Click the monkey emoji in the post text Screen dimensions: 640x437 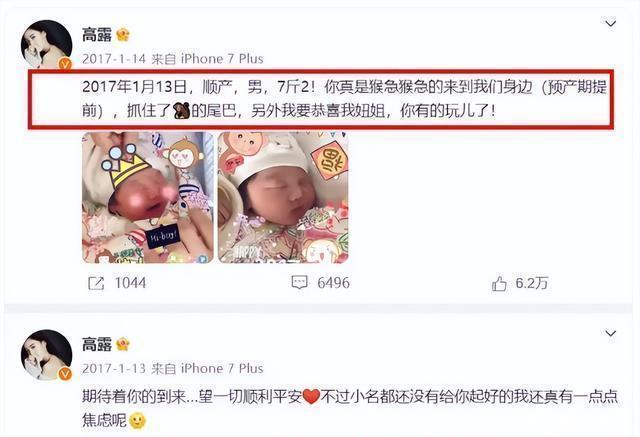click(181, 111)
